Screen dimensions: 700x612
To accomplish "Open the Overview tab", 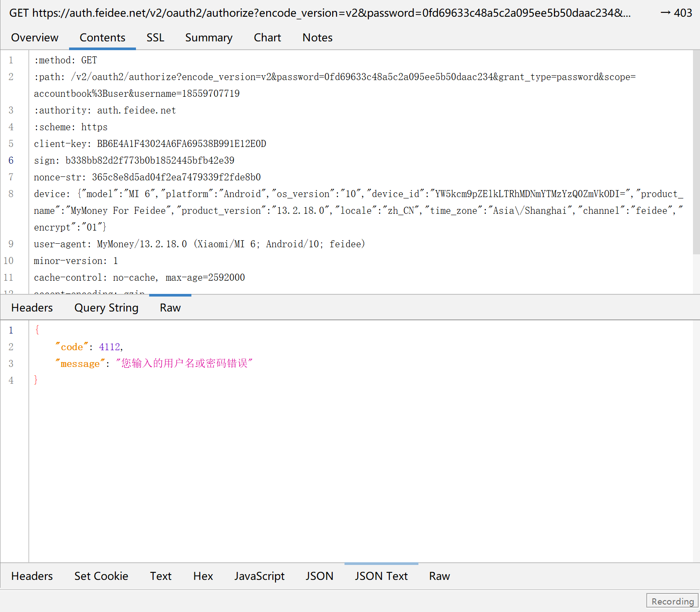I will tap(35, 38).
